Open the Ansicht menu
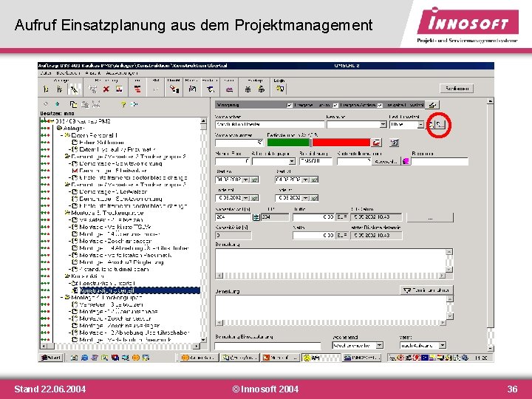This screenshot has height=399, width=532. [93, 73]
